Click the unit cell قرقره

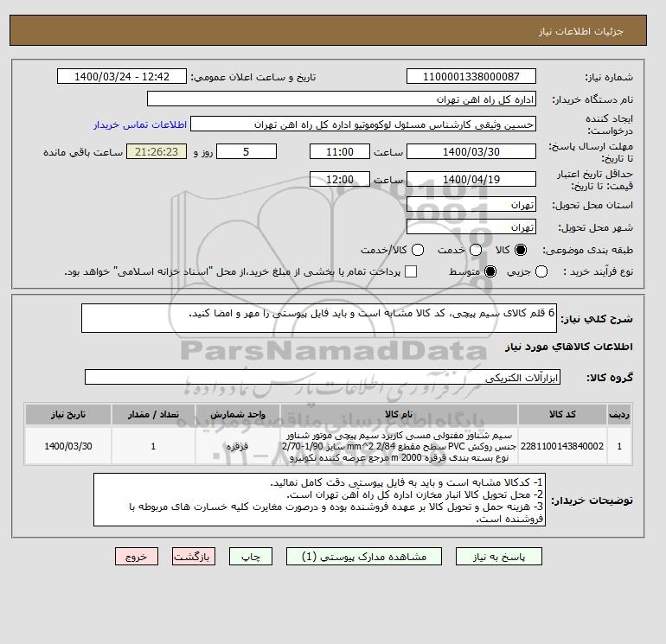click(238, 446)
